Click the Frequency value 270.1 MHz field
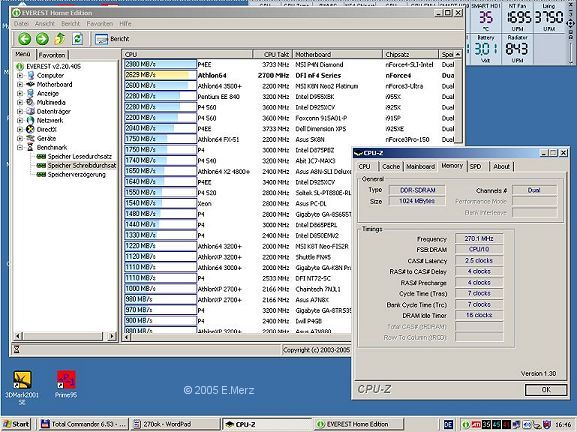 [479, 238]
